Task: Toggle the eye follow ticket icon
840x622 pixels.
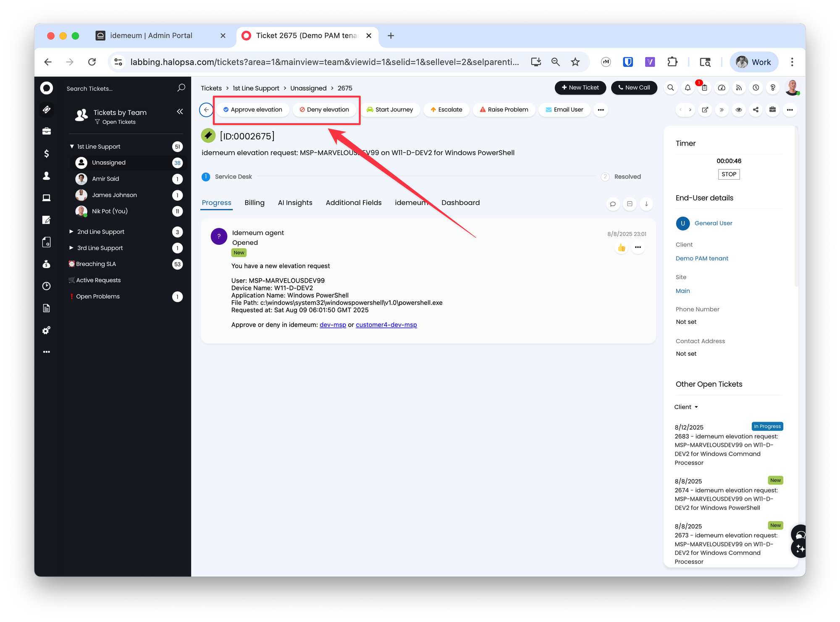Action: 739,110
